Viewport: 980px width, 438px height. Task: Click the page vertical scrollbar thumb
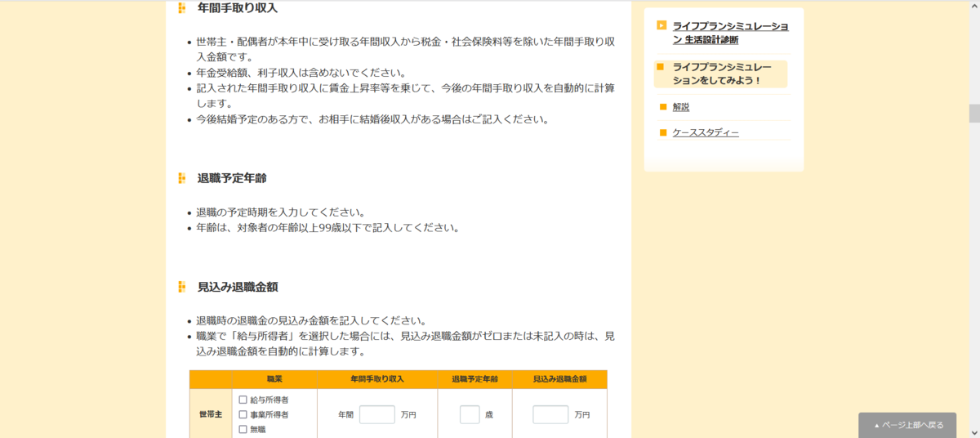(973, 113)
